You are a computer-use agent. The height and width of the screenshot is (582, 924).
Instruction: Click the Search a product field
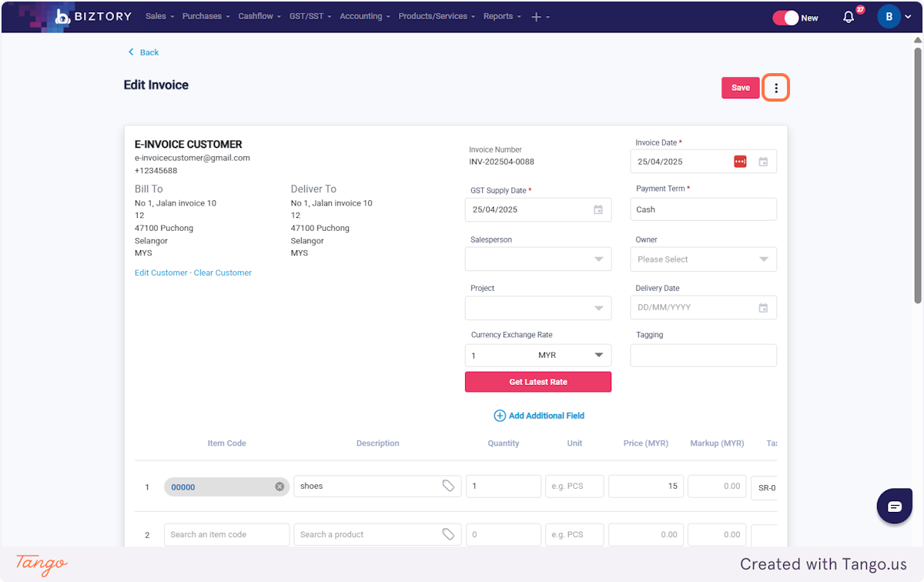[x=377, y=534]
